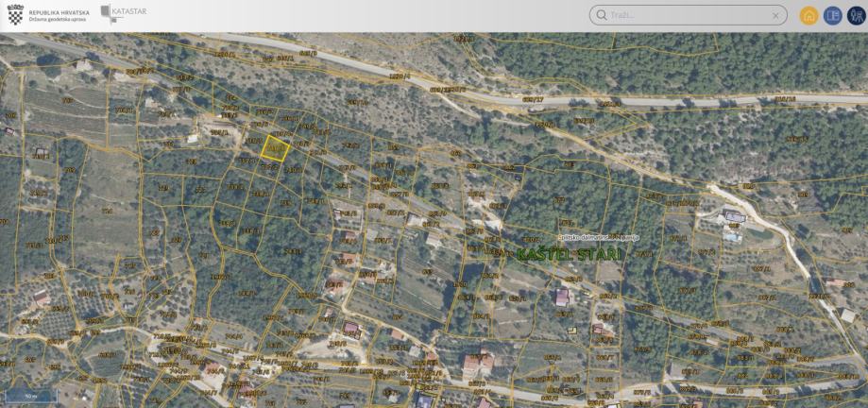The width and height of the screenshot is (868, 408).
Task: Clear the search with the X icon
Action: click(775, 15)
